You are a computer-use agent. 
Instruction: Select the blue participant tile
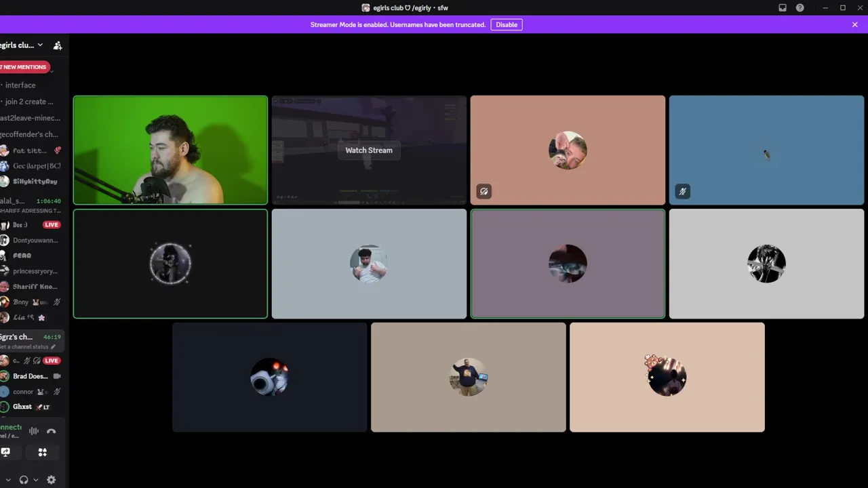(766, 150)
